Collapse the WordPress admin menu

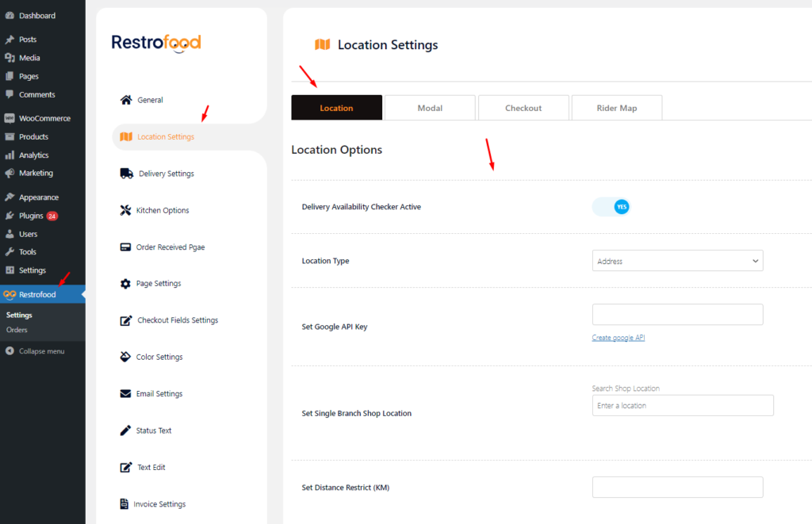[41, 351]
